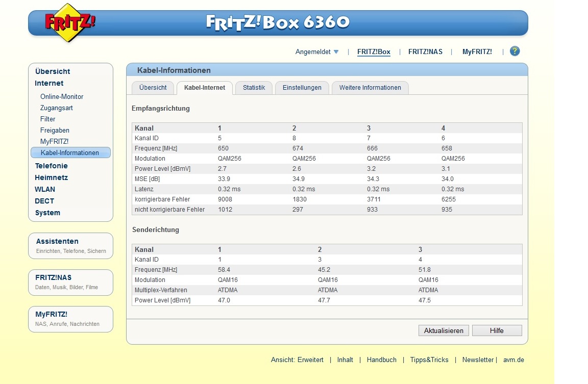Open the MyFRITZ! top navigation link
Screen dimensions: 588x384
tap(477, 52)
